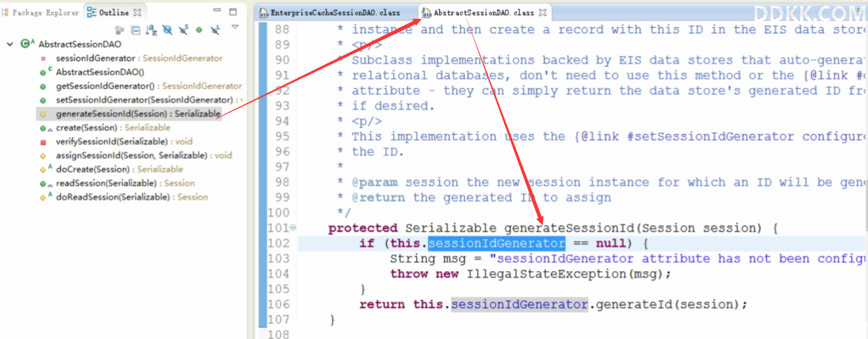Viewport: 868px width, 339px height.
Task: Collapse all items in the Outline view
Action: tap(136, 30)
